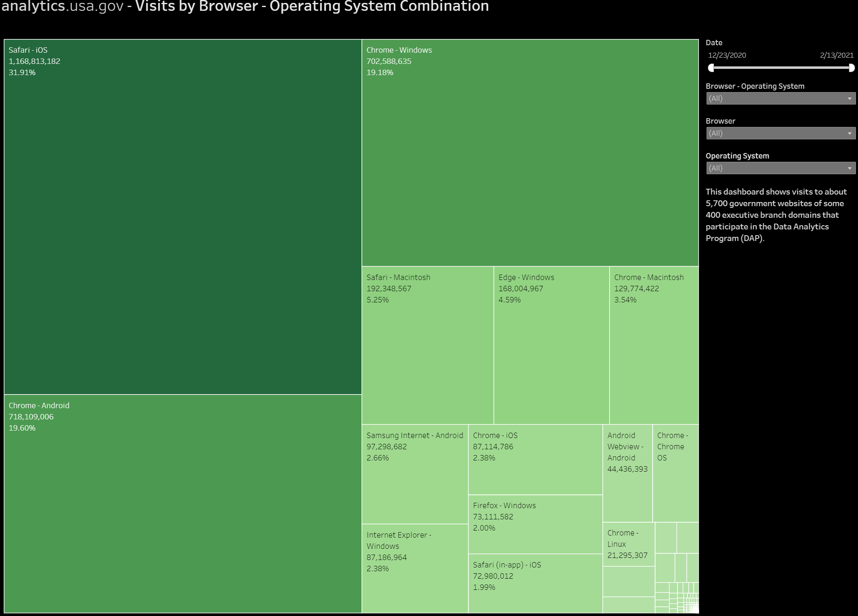The width and height of the screenshot is (858, 616).
Task: Click the 12/23/2020 start date field
Action: coord(727,55)
